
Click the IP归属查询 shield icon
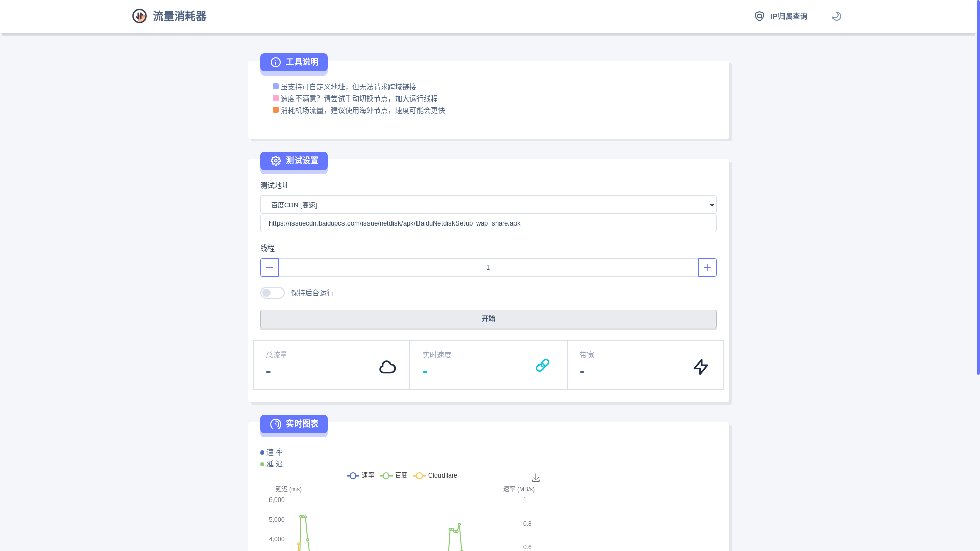[759, 16]
